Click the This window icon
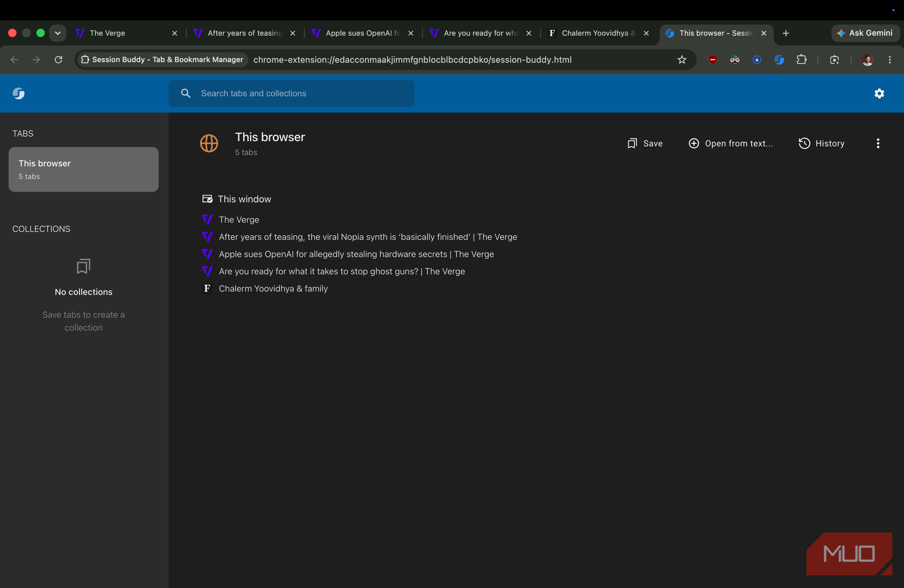Image resolution: width=904 pixels, height=588 pixels. pos(207,199)
